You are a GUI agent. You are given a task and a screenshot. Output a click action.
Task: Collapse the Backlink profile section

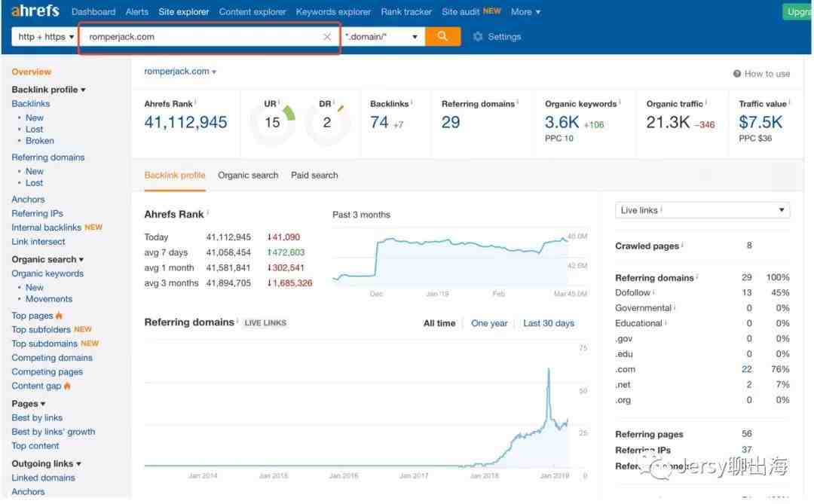click(x=48, y=90)
